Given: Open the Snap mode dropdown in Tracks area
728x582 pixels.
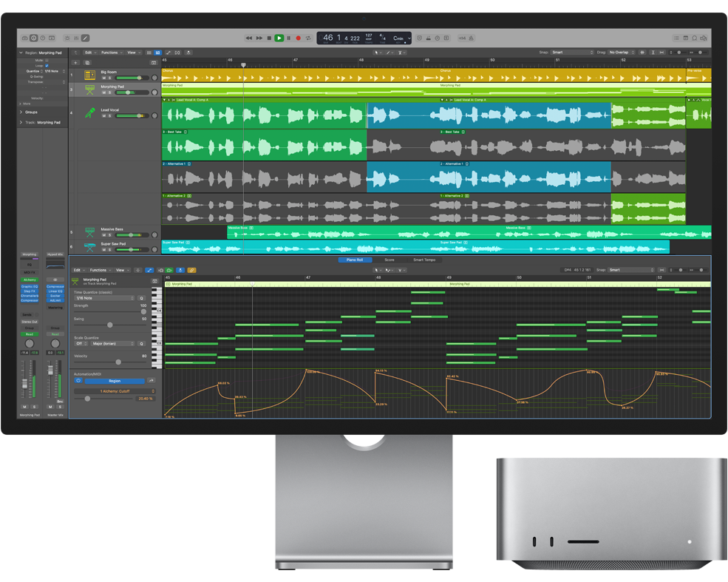Looking at the screenshot, I should pos(573,53).
